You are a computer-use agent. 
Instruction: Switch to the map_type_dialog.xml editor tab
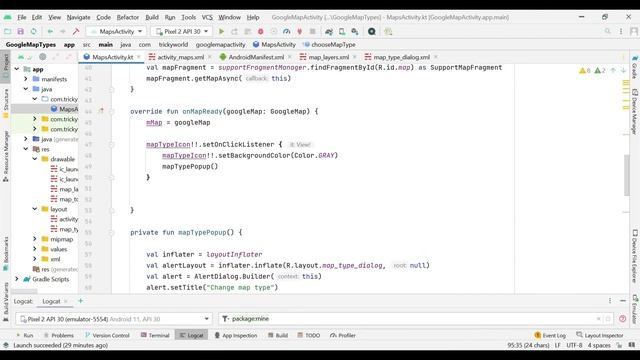tap(401, 57)
